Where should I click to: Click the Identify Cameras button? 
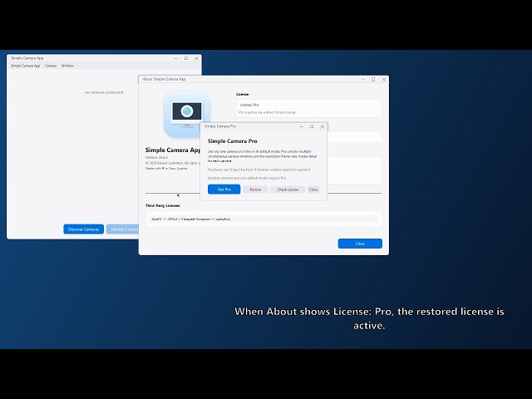[122, 229]
